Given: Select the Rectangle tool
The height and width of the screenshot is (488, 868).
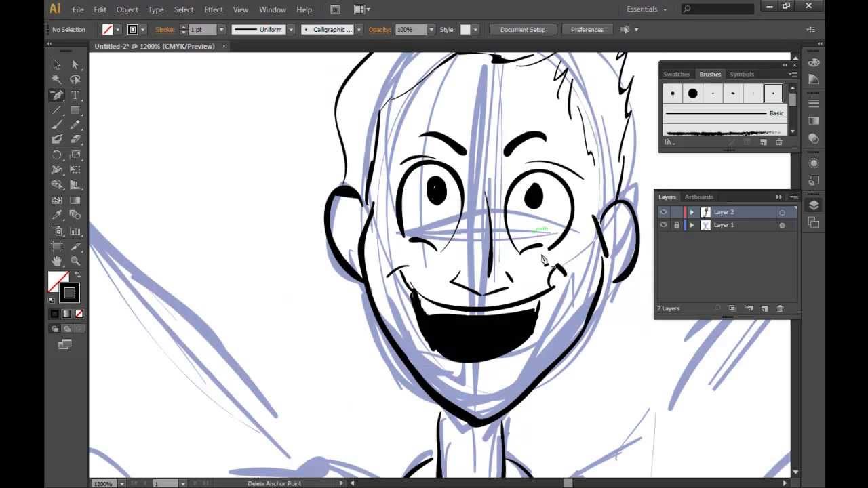Looking at the screenshot, I should point(76,108).
